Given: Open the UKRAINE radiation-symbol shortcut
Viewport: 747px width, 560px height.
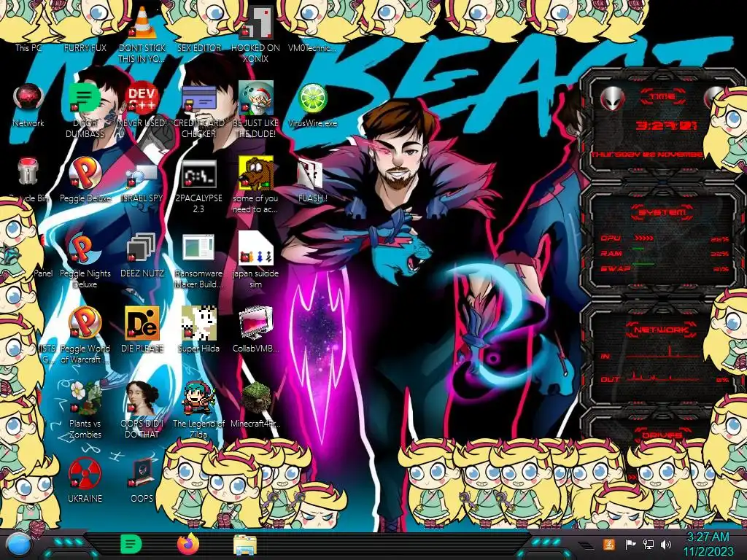Looking at the screenshot, I should tap(85, 473).
